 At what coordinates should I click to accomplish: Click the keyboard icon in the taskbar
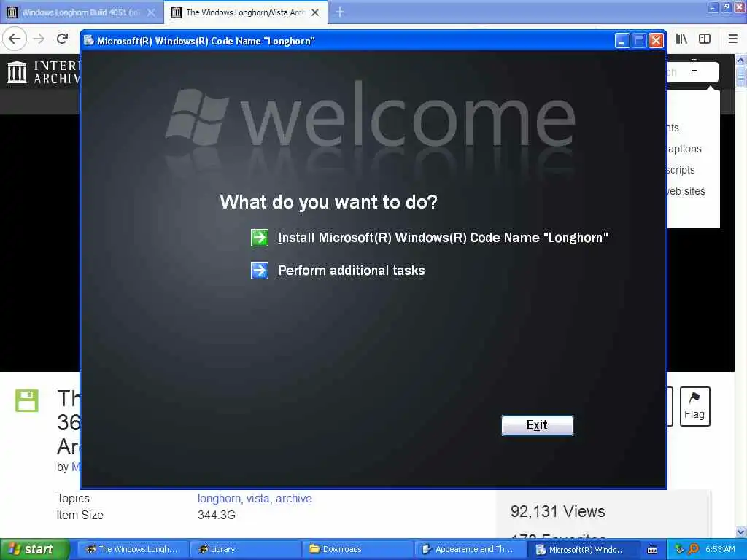click(652, 550)
